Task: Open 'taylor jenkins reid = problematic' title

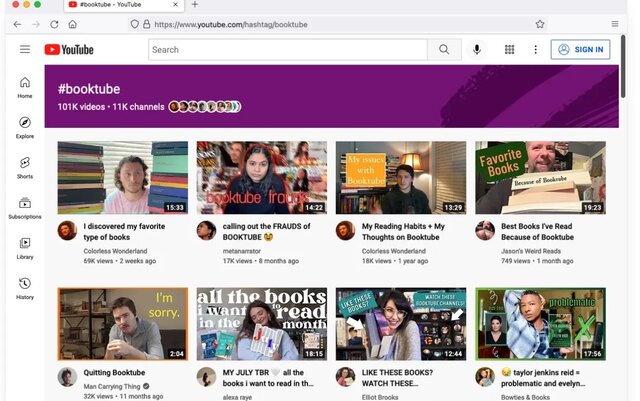Action: 543,378
